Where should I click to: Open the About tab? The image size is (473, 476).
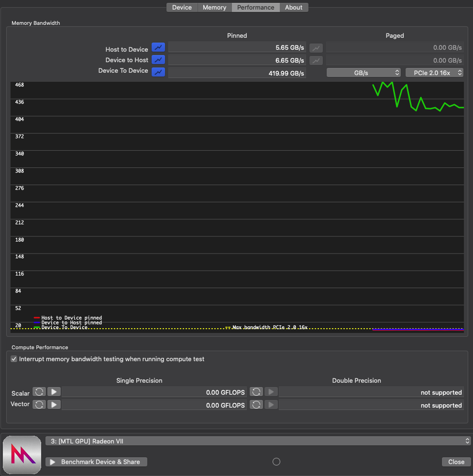[294, 7]
